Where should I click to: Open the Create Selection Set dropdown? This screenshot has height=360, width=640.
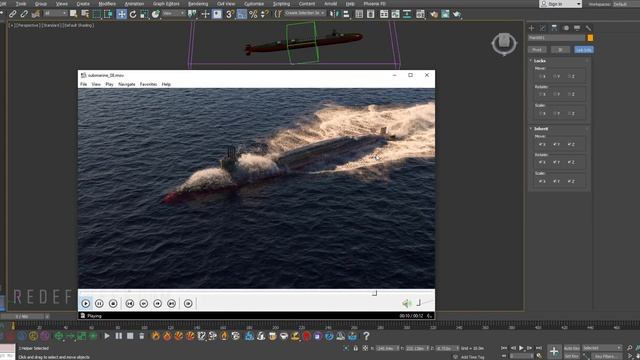(x=304, y=13)
